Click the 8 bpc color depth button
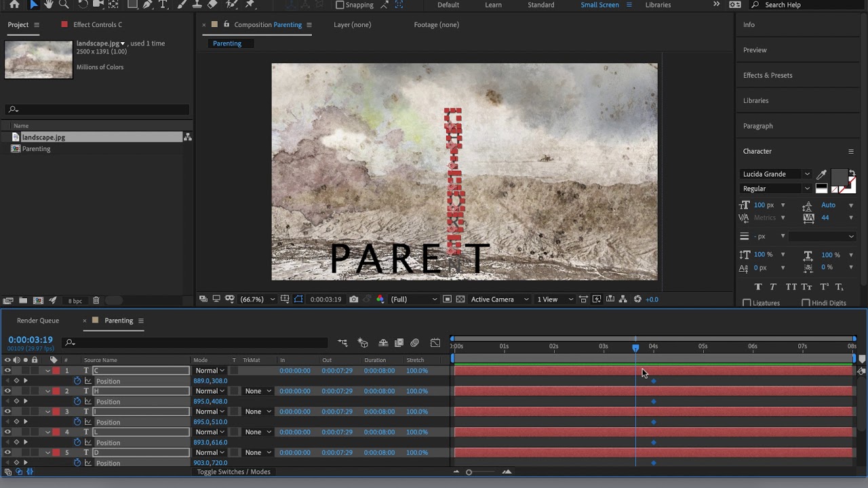 75,301
